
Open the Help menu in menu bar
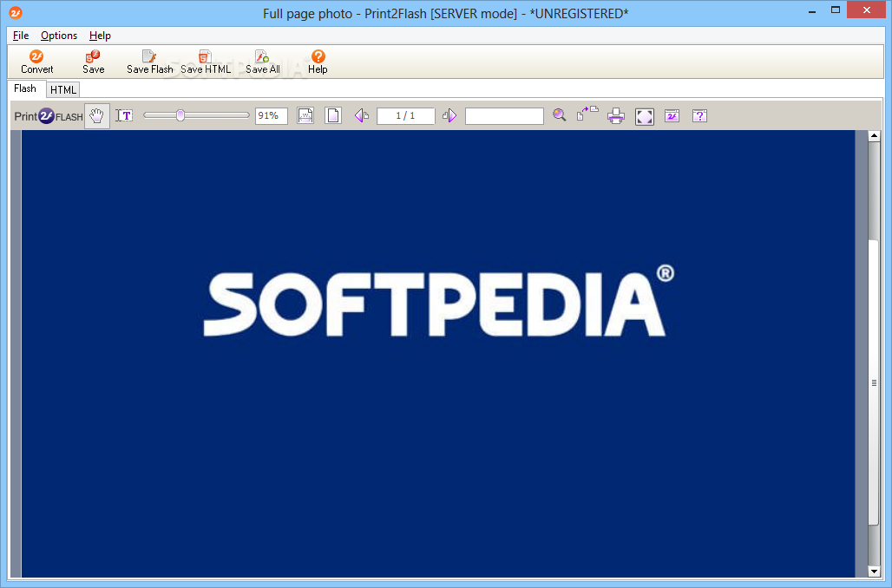click(x=100, y=36)
